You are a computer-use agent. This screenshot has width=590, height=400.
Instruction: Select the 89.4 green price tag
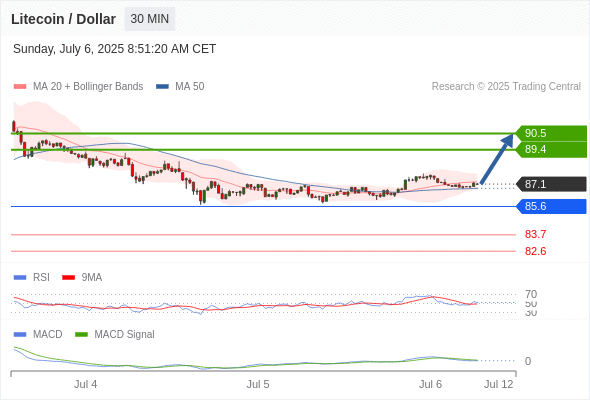[551, 149]
